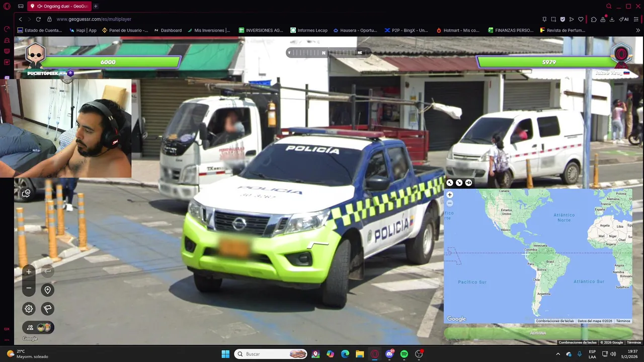
Task: Open the downloads panel
Action: (x=612, y=19)
